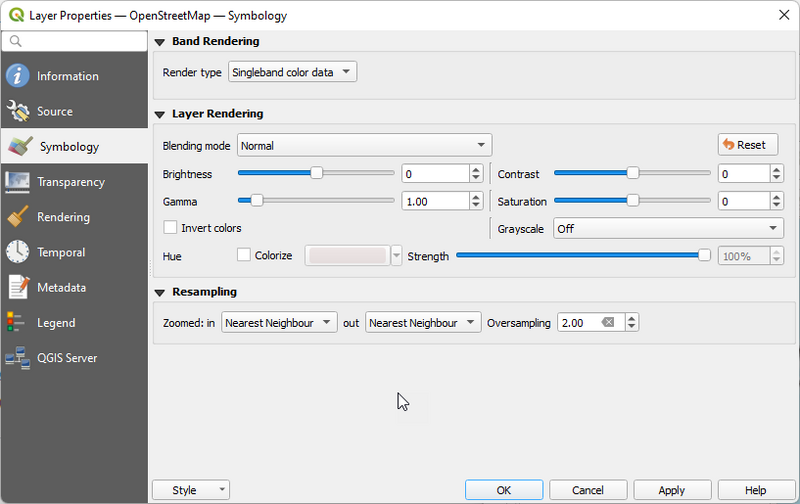The width and height of the screenshot is (800, 504).
Task: Open the colorize color swatch
Action: [347, 256]
